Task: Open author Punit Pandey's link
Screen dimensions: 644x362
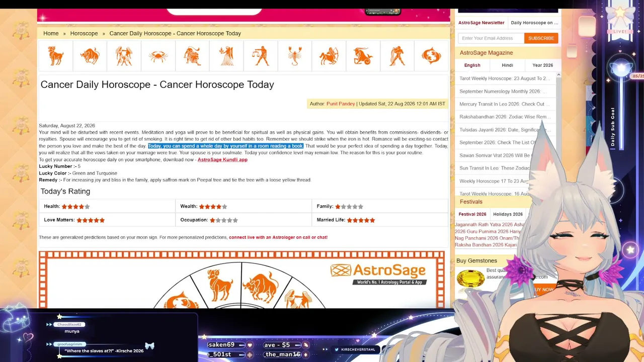Action: (x=341, y=104)
